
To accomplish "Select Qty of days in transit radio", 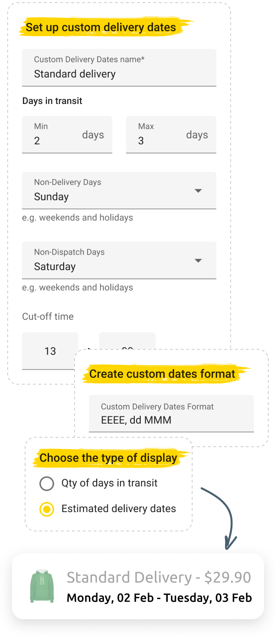I will click(x=47, y=483).
